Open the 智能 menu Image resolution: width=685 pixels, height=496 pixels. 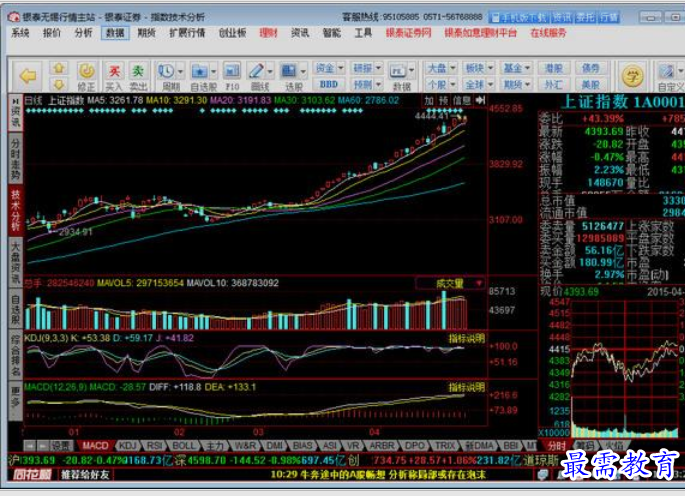point(332,33)
